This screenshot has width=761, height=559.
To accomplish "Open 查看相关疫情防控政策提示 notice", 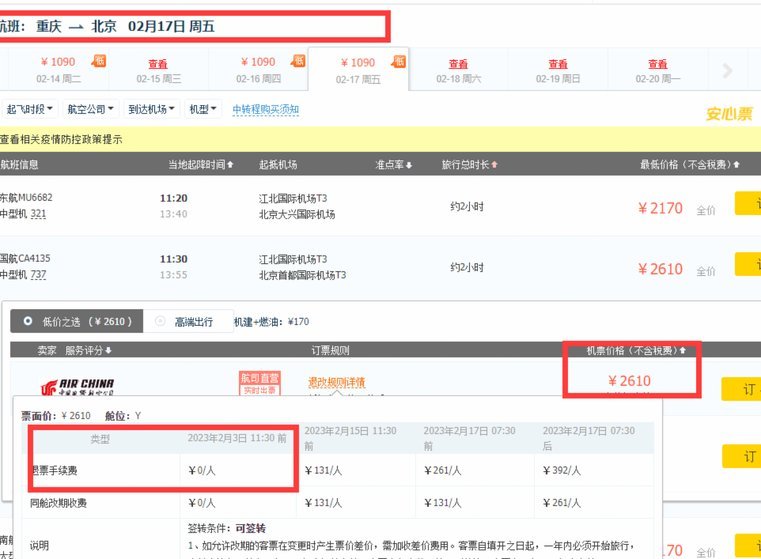I will point(61,140).
